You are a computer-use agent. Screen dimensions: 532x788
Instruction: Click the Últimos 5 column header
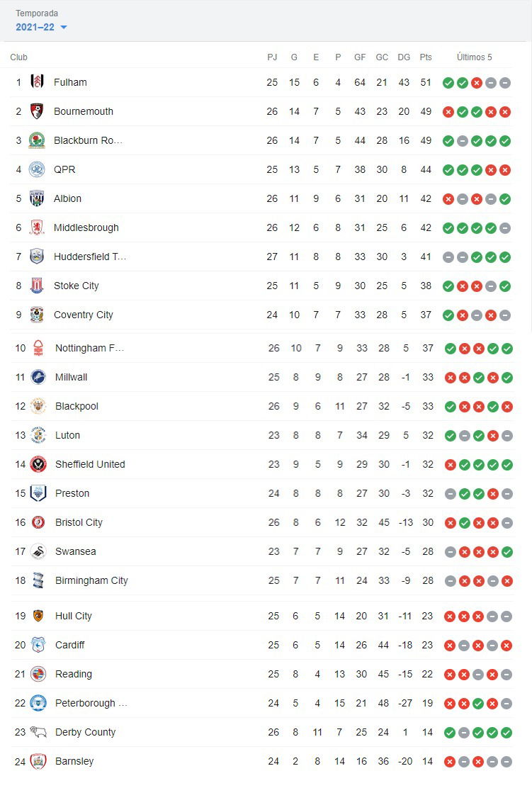(x=474, y=57)
